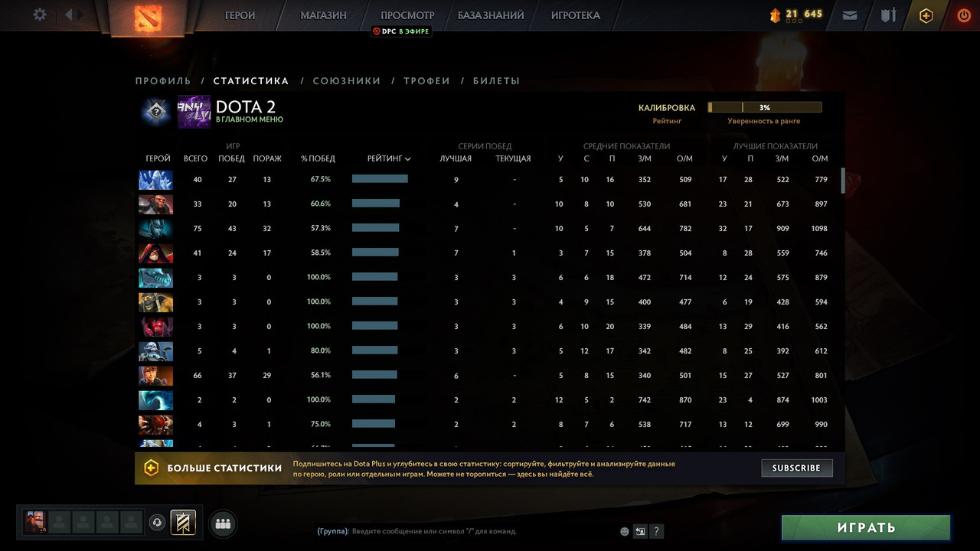
Task: Open the DPC В ЭФИРЕ live badge
Action: coord(401,31)
